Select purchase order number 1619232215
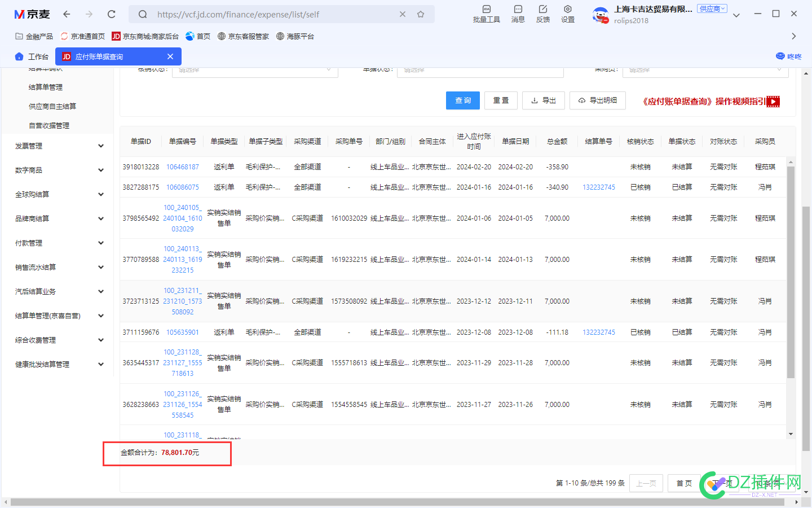Screen dimensions: 812x508 (349, 260)
